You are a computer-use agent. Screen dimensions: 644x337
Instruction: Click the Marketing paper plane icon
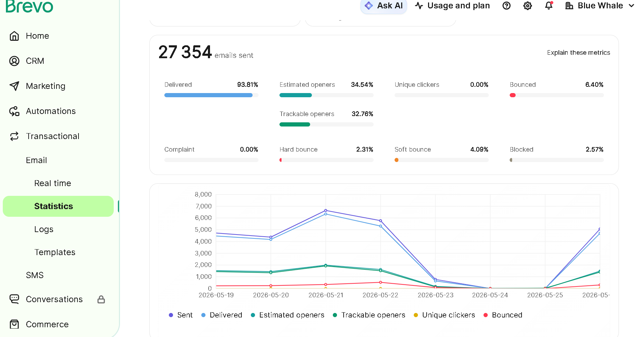coord(14,86)
